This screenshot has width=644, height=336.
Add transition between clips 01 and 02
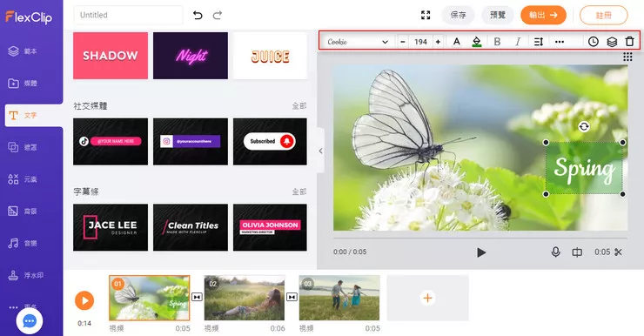[x=197, y=297]
